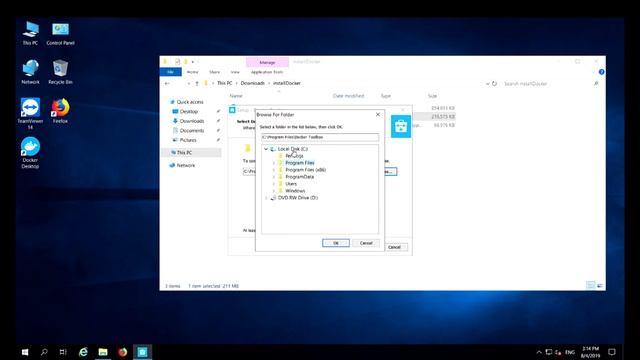Screen dimensions: 640x360
Task: Open Internet Explorer from taskbar
Action: 83,352
